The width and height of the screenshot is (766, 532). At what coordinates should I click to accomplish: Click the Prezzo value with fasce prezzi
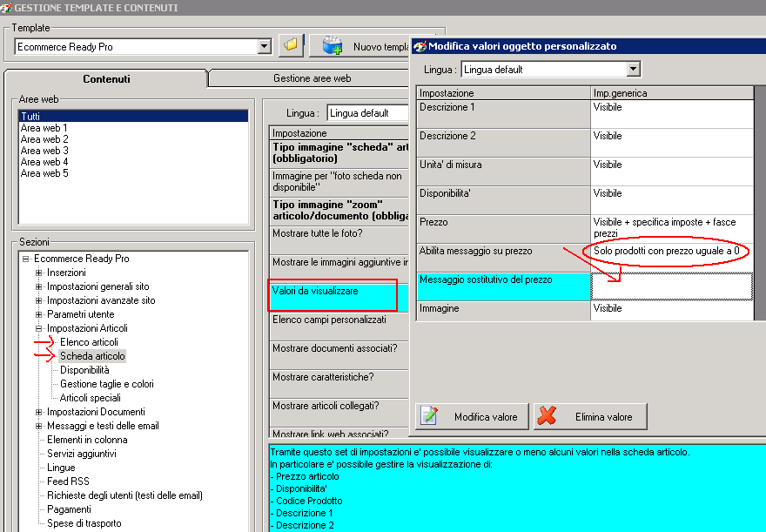tap(672, 229)
